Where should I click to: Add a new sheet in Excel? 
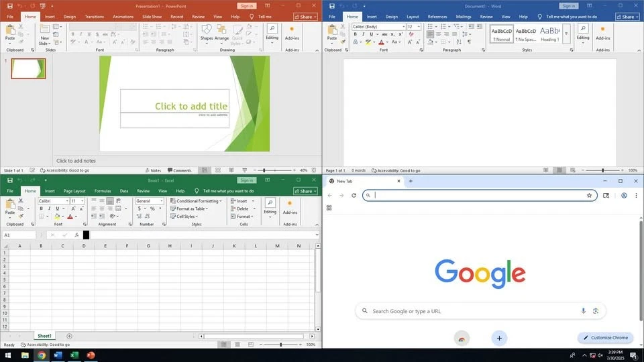(69, 336)
